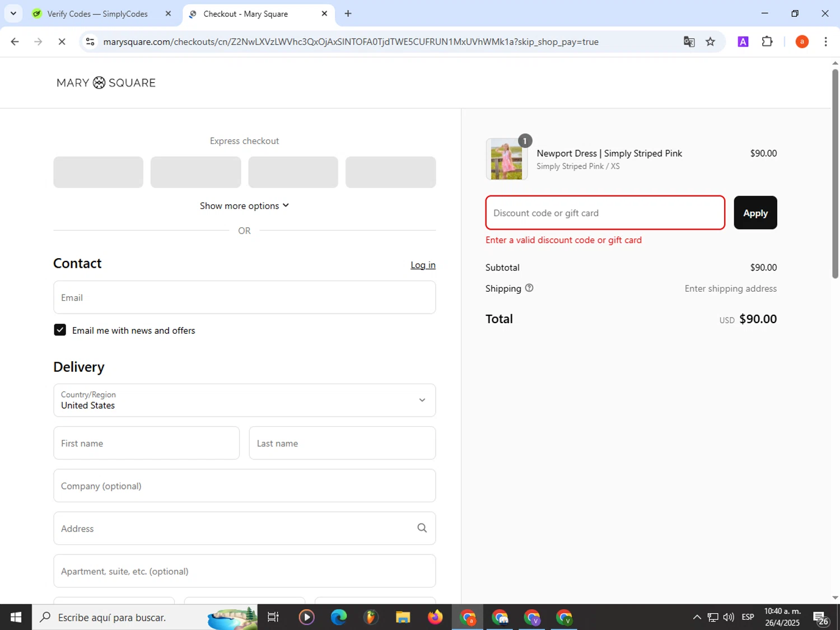Image resolution: width=840 pixels, height=630 pixels.
Task: Click the address search magnifier icon
Action: tap(422, 528)
